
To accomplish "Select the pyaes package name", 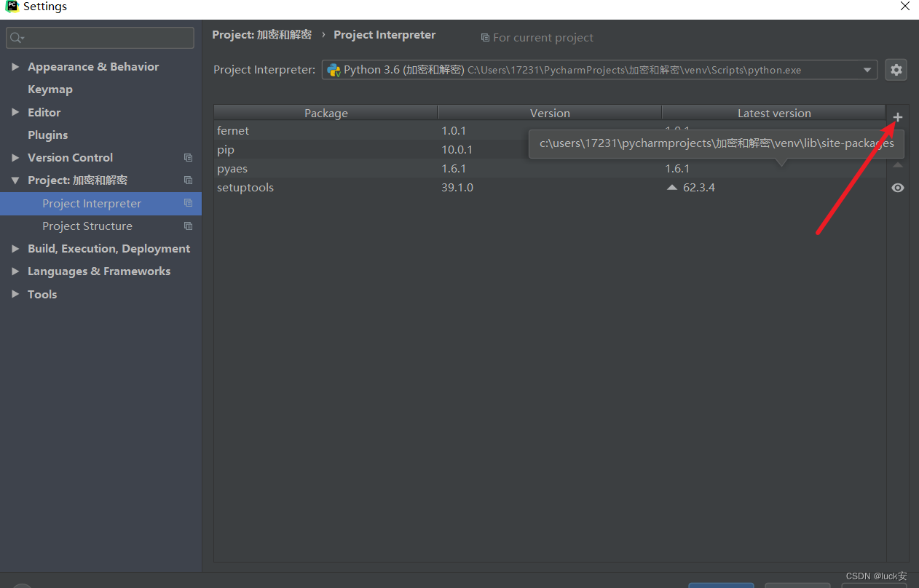I will (x=232, y=169).
